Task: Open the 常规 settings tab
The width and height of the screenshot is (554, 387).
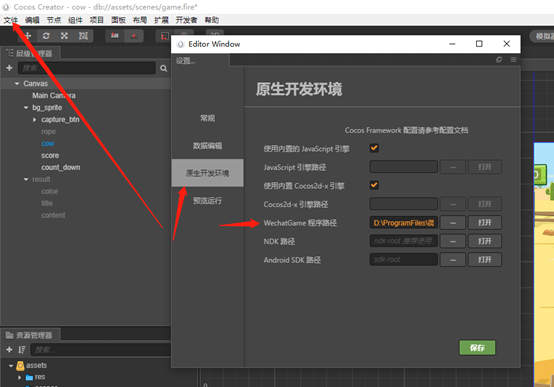Action: coord(207,118)
